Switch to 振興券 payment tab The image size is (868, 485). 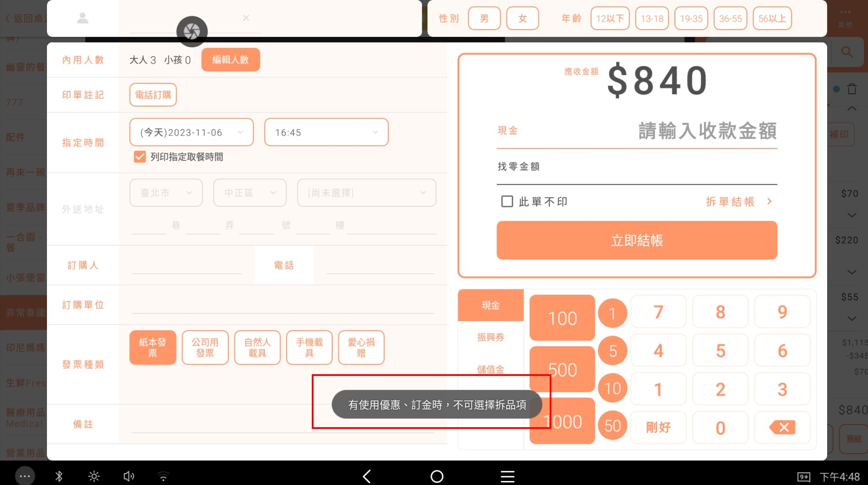coord(491,337)
